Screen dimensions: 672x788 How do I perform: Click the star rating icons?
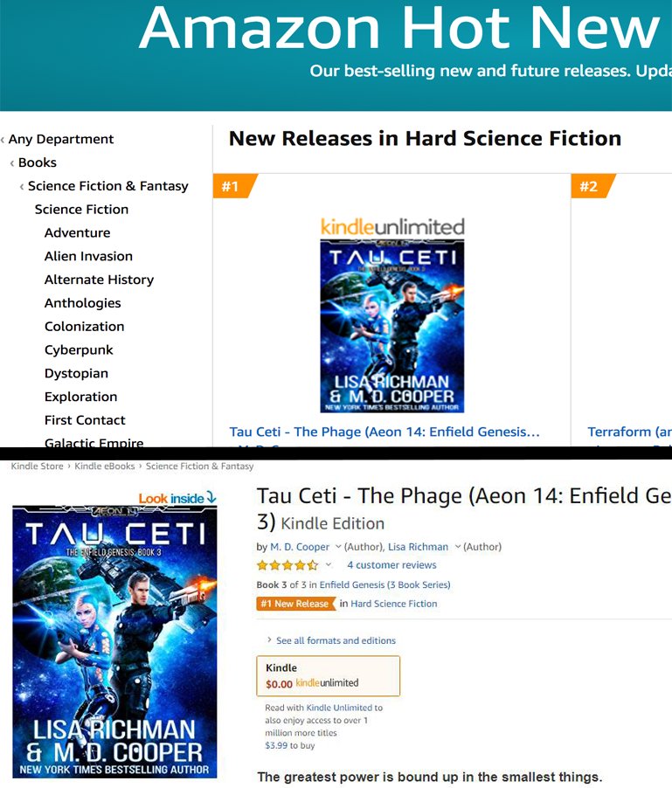coord(288,565)
